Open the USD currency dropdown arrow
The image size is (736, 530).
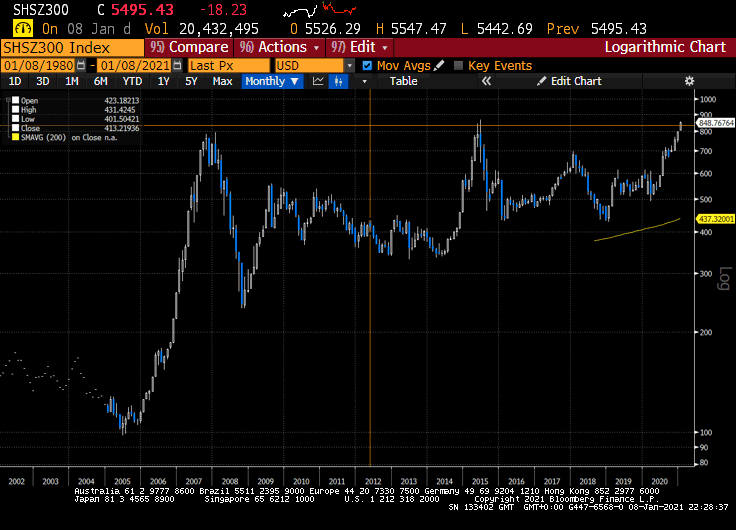pyautogui.click(x=350, y=65)
